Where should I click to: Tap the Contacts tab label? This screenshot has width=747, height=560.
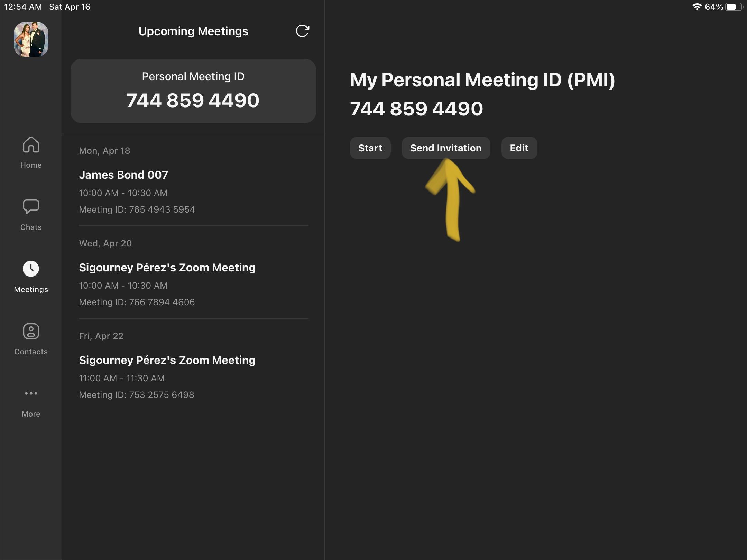click(31, 352)
